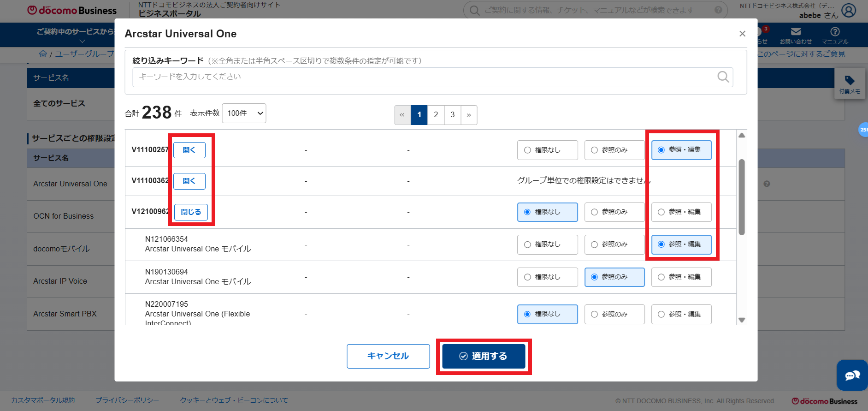Click the help icon beside Arcstar Universal One row
868x411 pixels.
[767, 184]
